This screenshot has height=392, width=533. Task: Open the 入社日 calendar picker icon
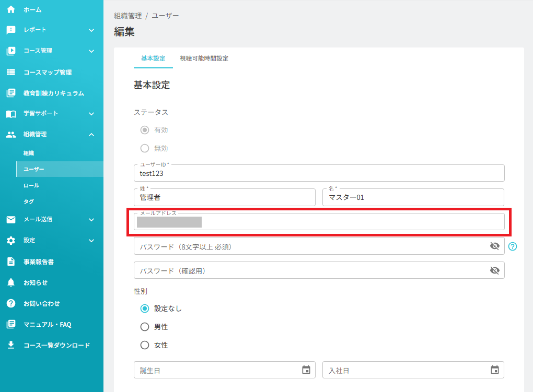click(494, 370)
